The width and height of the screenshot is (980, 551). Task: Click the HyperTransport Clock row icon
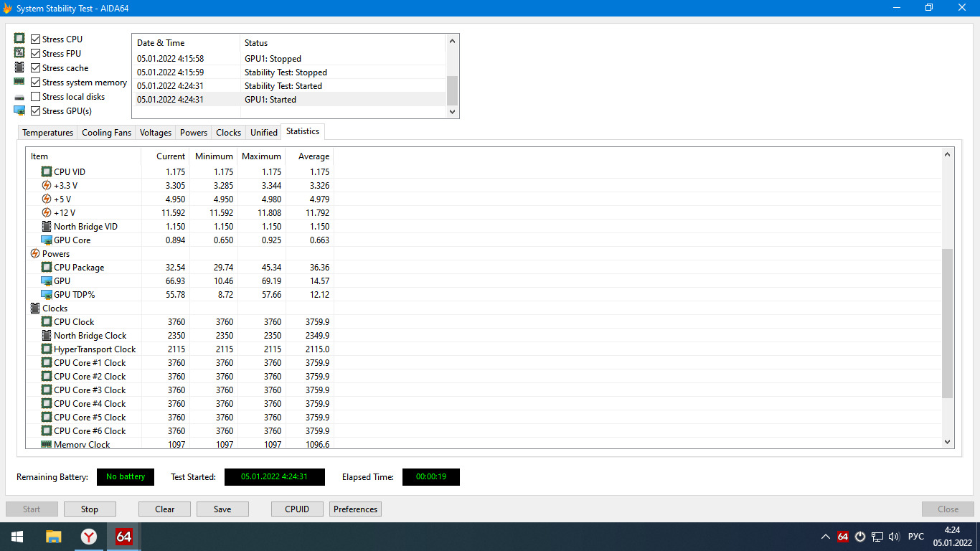point(47,349)
